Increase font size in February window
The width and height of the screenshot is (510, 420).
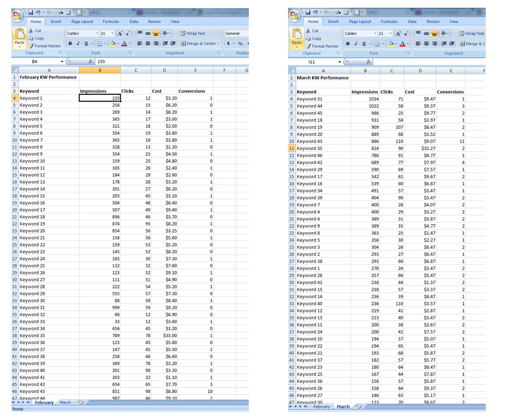(120, 34)
